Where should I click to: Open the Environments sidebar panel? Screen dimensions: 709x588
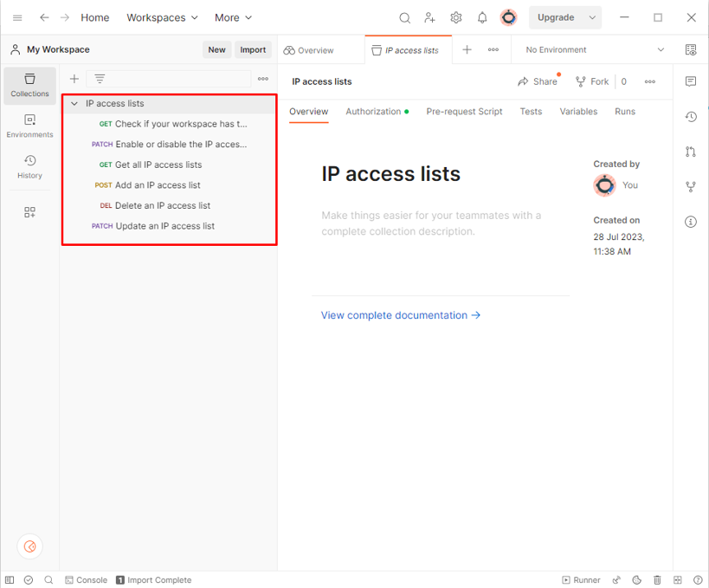pyautogui.click(x=29, y=126)
